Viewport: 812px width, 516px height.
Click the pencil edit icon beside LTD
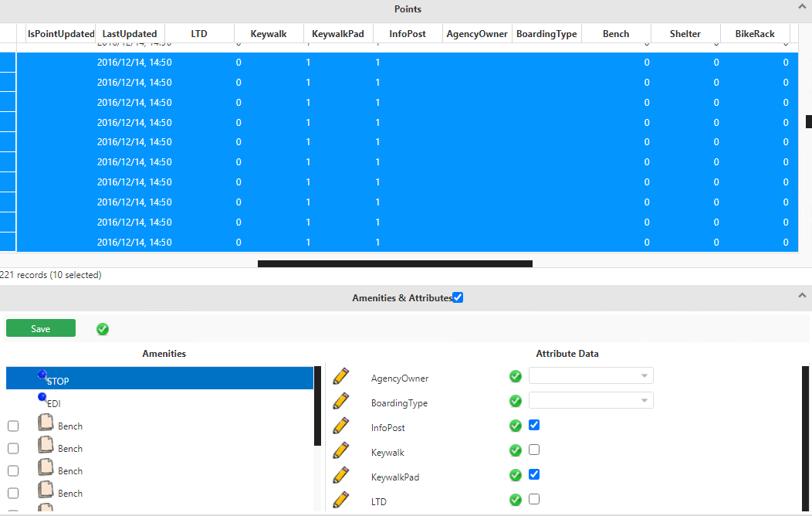point(340,500)
